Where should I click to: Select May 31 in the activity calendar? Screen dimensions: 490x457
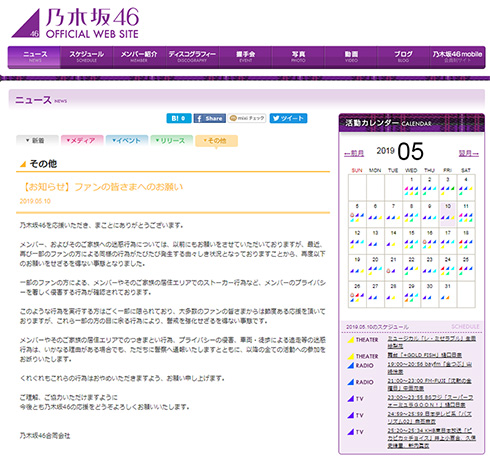point(448,294)
